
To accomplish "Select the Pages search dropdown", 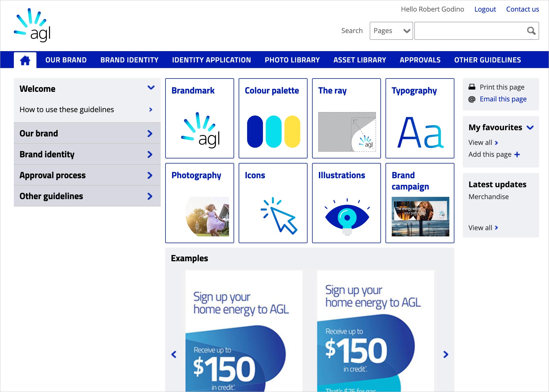I will (x=390, y=31).
